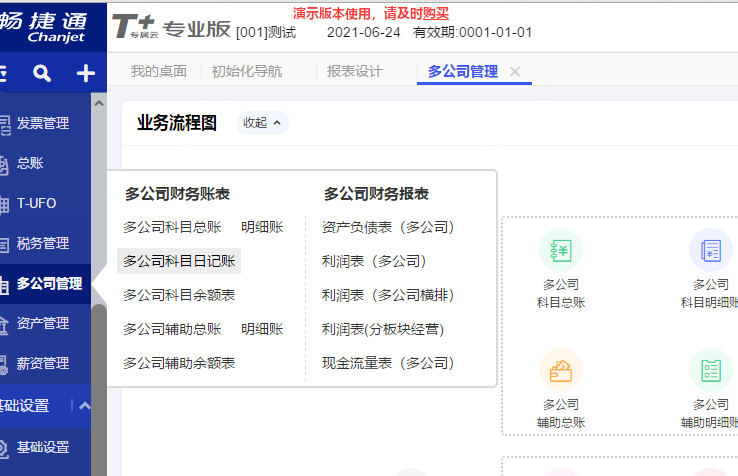Open 多公司辅助余额表

[x=179, y=363]
